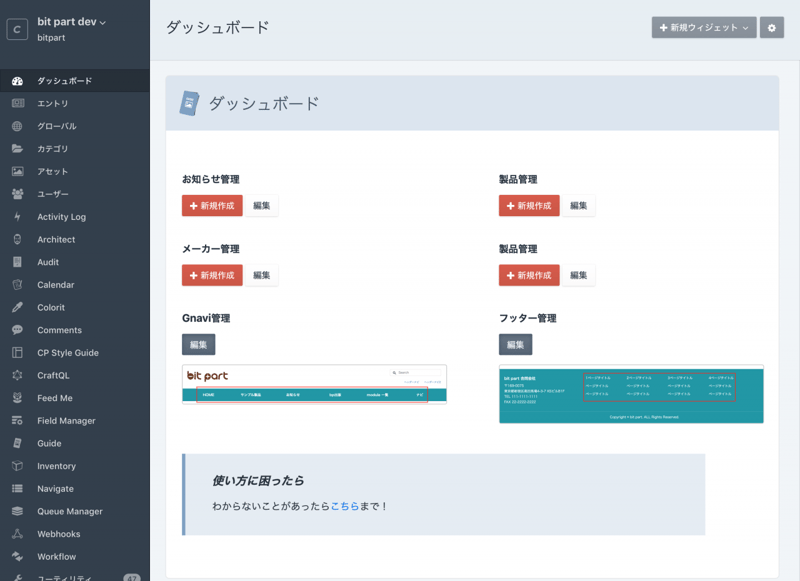Click the dashboard gauge icon in sidebar
Viewport: 800px width, 581px height.
[17, 81]
